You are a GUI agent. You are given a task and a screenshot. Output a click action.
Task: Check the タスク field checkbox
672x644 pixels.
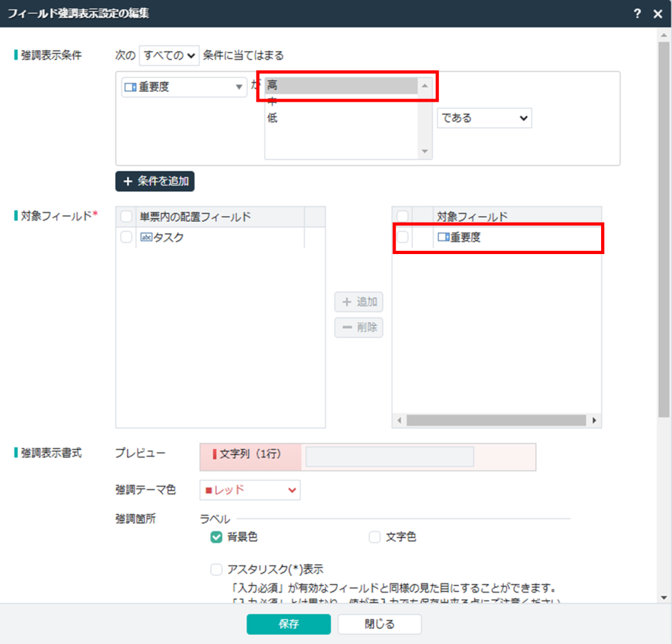[x=126, y=238]
